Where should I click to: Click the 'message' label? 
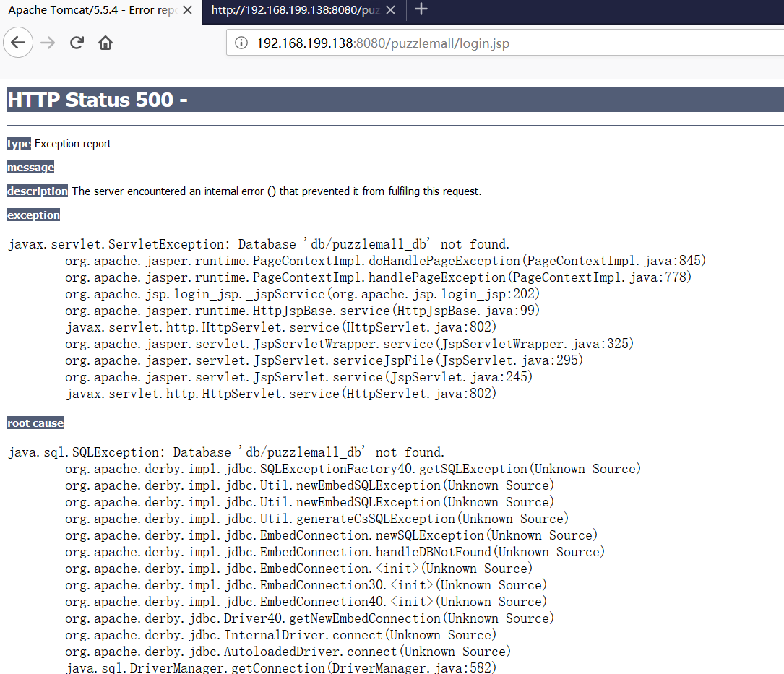pos(30,168)
